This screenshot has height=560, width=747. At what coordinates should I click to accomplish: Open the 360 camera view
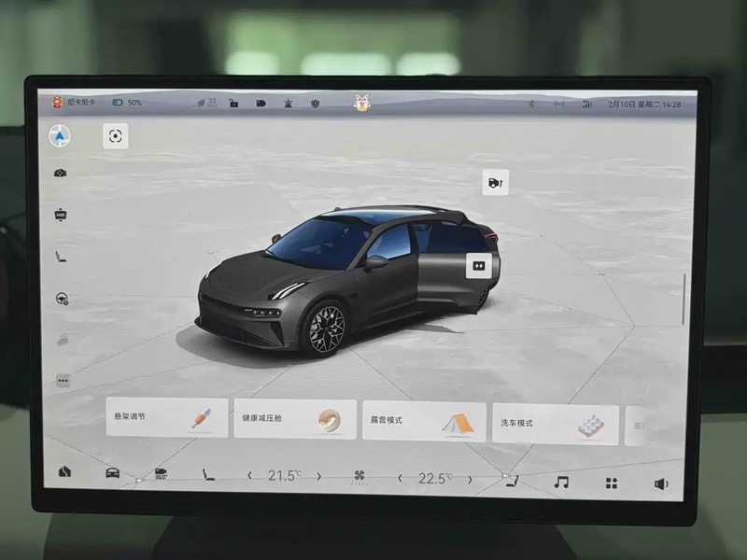click(x=161, y=474)
